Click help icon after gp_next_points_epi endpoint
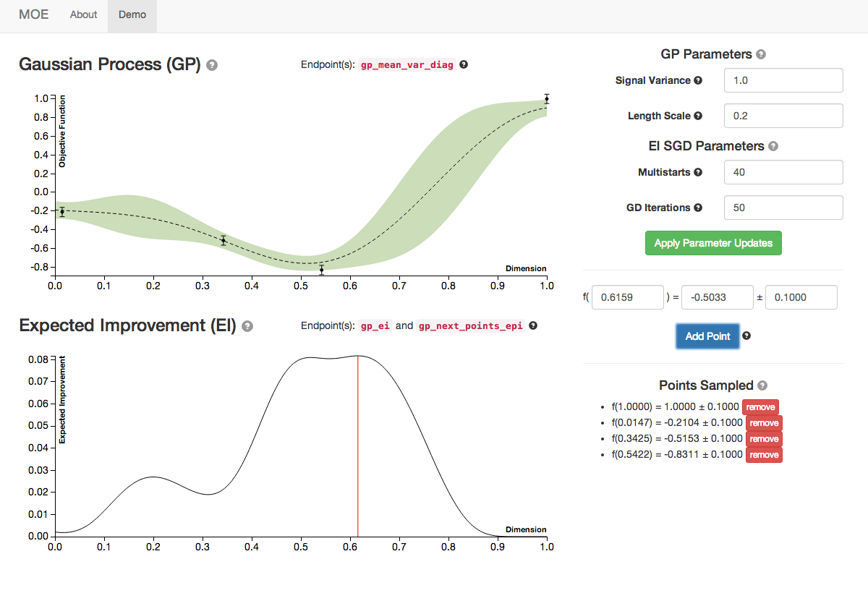This screenshot has width=868, height=601. [x=533, y=325]
